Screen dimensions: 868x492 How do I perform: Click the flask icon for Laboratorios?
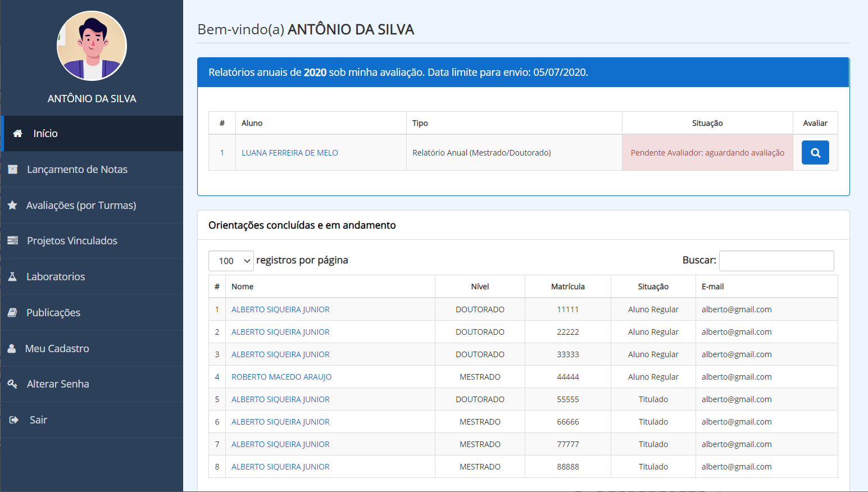pyautogui.click(x=12, y=276)
